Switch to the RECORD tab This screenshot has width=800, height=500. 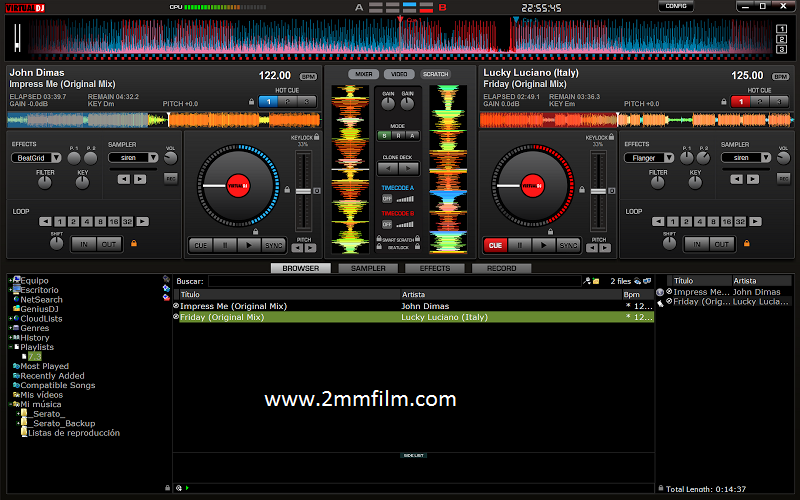(x=502, y=268)
